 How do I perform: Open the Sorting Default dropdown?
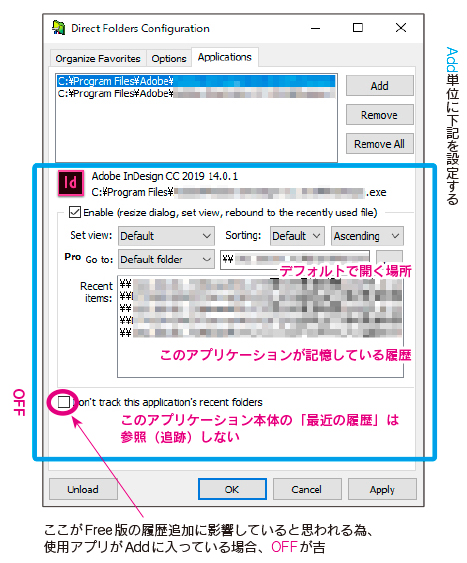point(297,236)
